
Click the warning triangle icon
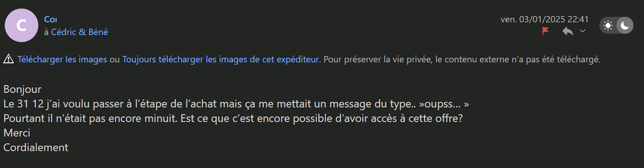(9, 59)
